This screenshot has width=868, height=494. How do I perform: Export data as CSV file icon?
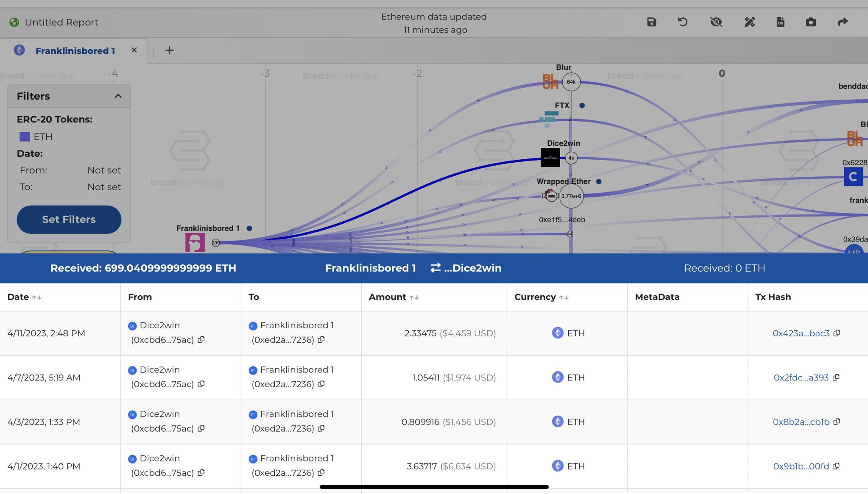coord(780,22)
